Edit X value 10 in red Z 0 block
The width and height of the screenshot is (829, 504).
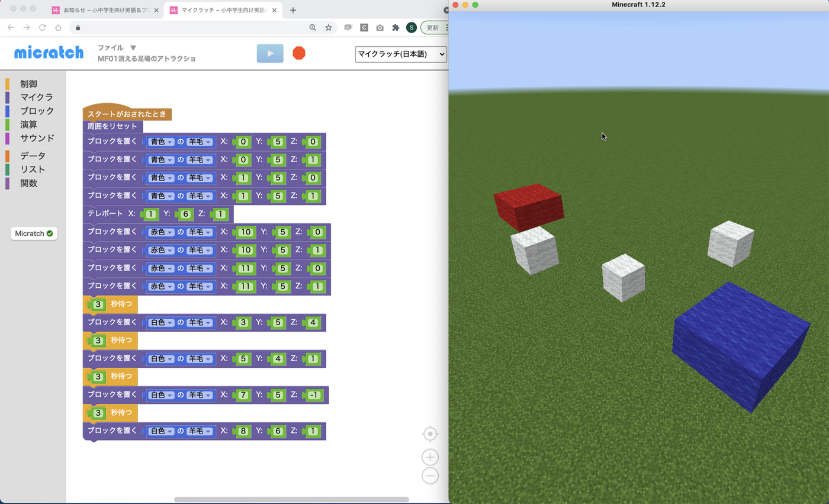click(246, 232)
